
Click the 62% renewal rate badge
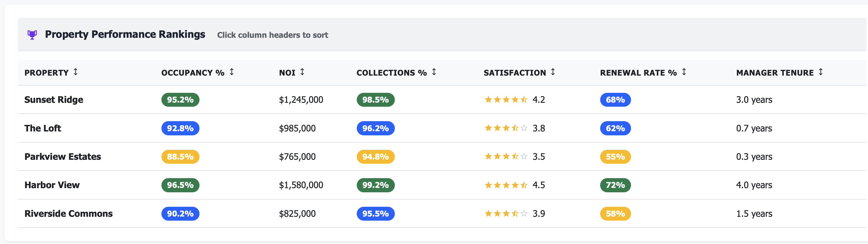click(x=616, y=128)
